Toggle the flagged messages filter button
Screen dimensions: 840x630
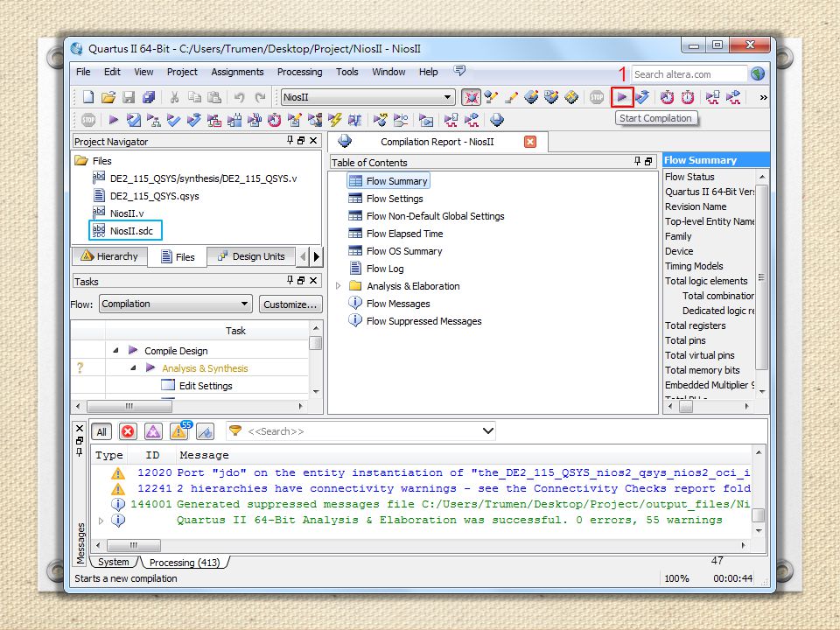(205, 431)
